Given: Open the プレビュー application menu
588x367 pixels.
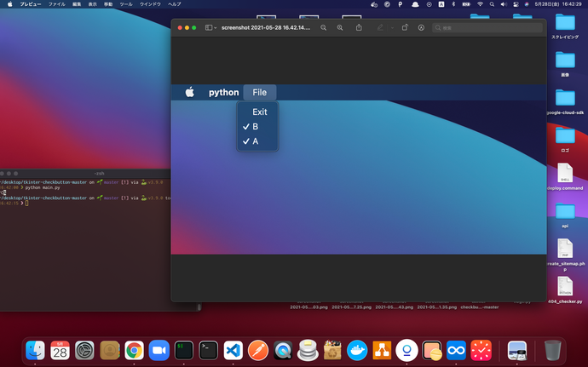Looking at the screenshot, I should [x=31, y=4].
